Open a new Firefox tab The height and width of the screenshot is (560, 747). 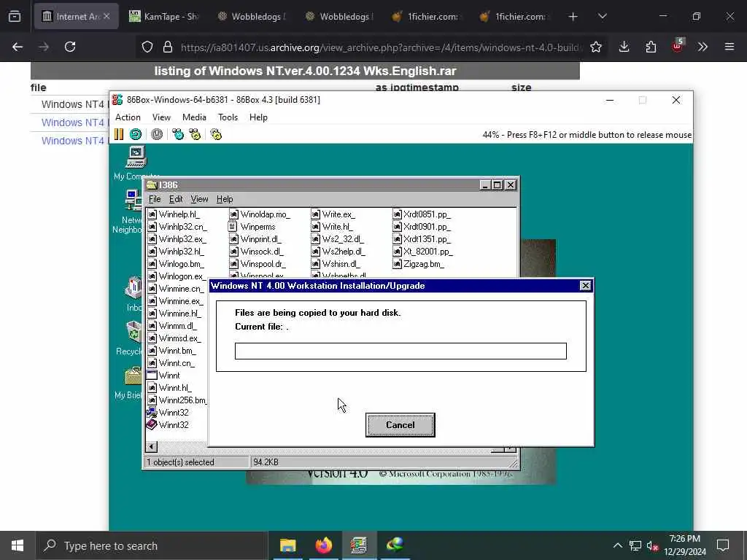[573, 16]
